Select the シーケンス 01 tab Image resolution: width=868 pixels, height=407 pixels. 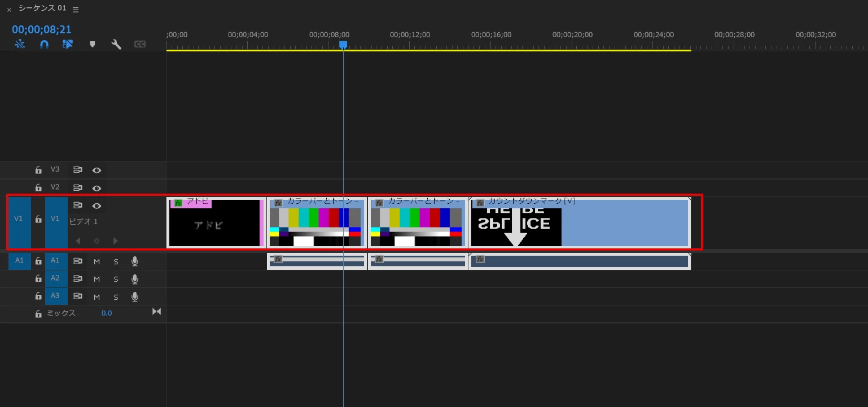point(42,8)
